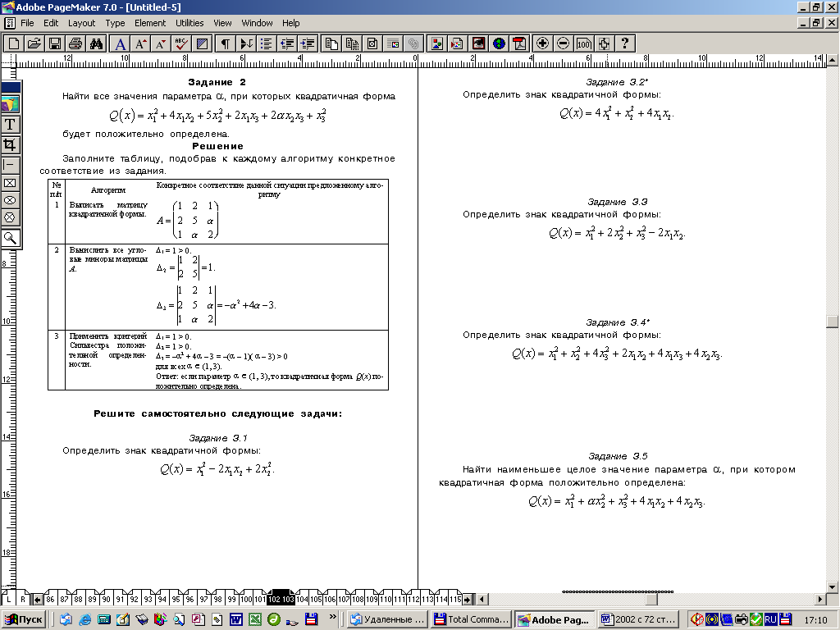This screenshot has width=840, height=630.
Task: Select the Zoom magnifier tool in toolbox
Action: (x=10, y=237)
